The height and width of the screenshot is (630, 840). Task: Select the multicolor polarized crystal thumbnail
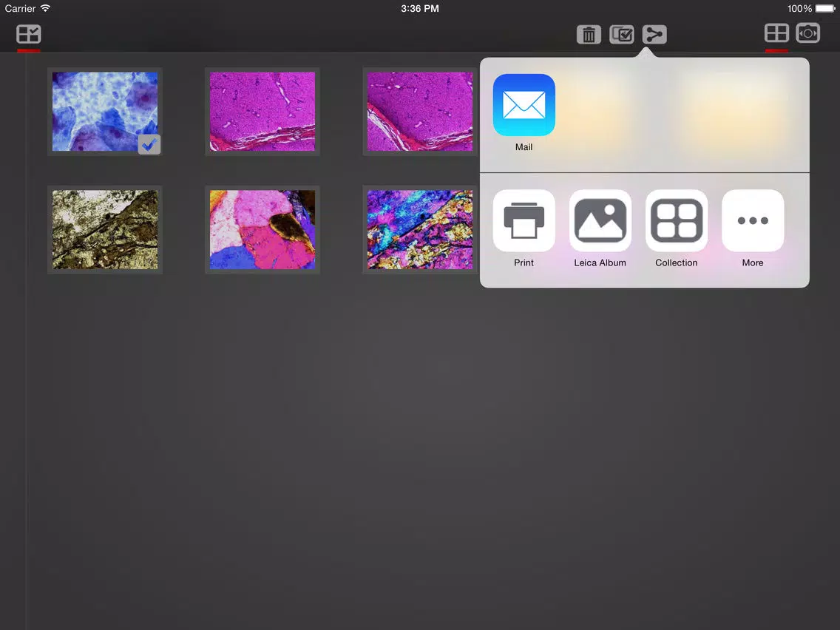click(x=420, y=230)
